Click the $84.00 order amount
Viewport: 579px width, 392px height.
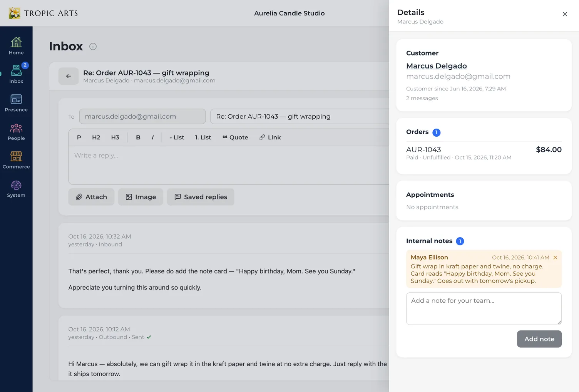(x=549, y=149)
